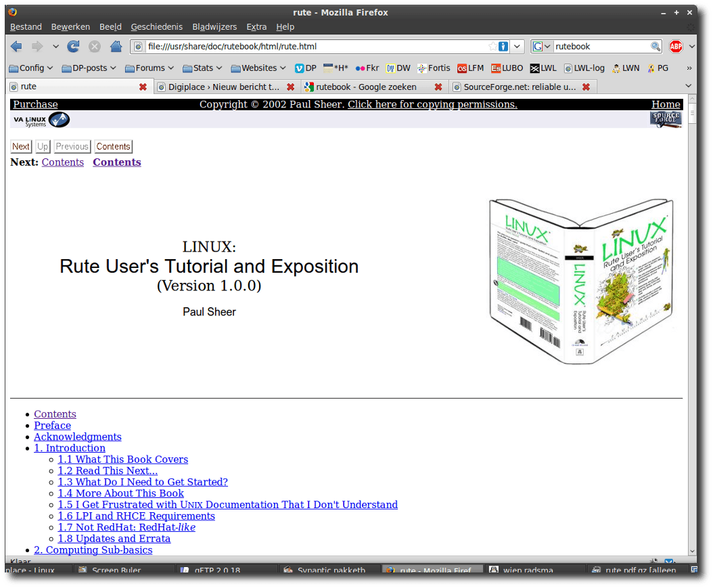
Task: Close the Digiplace tab
Action: [x=291, y=87]
